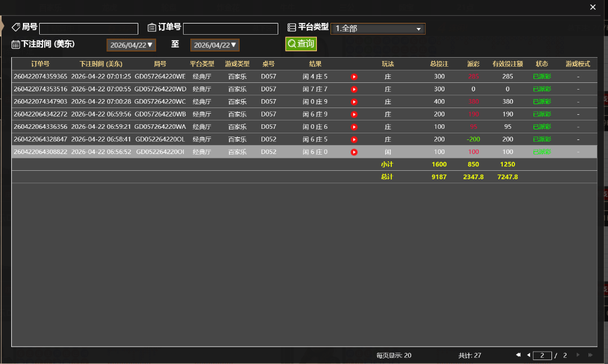Image resolution: width=608 pixels, height=364 pixels.
Task: Click inside the page number input box
Action: tap(542, 355)
